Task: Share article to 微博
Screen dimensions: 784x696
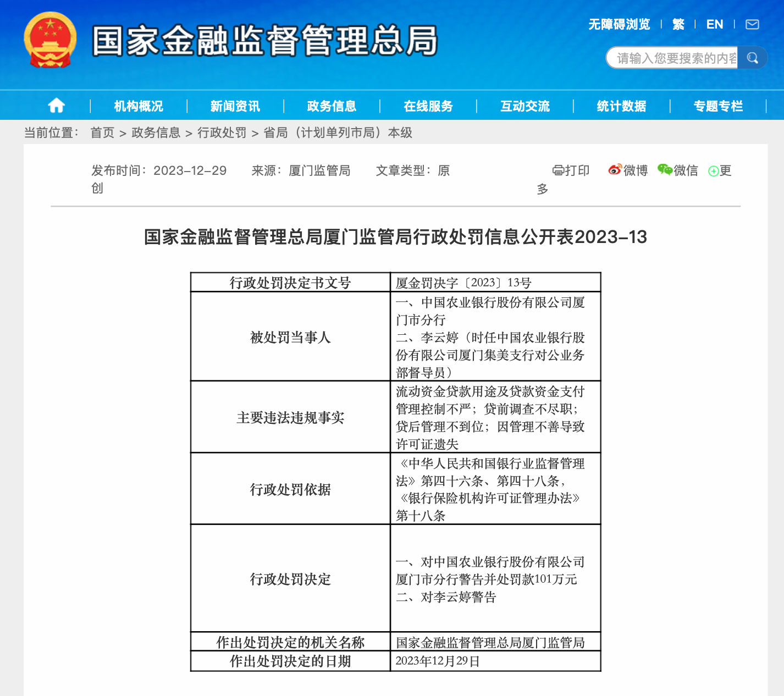Action: coord(628,170)
